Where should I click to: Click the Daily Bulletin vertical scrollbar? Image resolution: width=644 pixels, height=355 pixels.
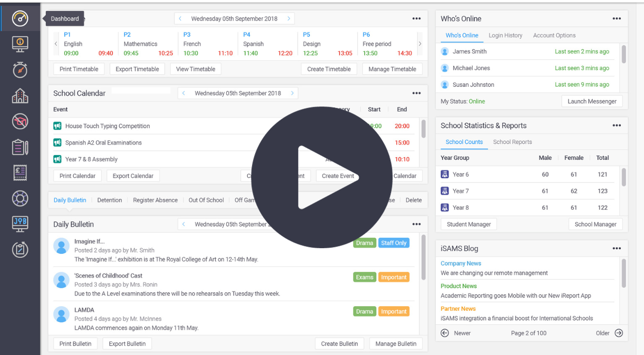tap(423, 257)
